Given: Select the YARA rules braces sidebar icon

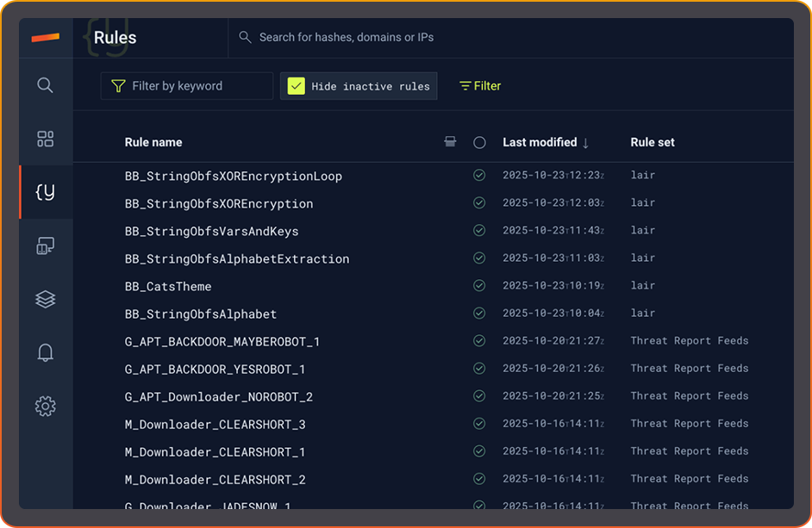Looking at the screenshot, I should click(45, 192).
